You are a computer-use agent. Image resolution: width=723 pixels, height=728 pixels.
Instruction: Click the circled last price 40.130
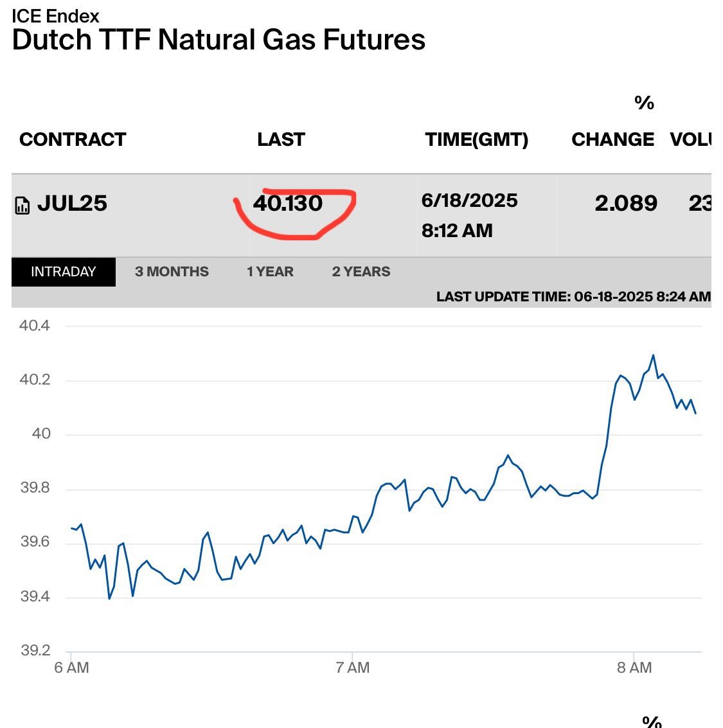point(288,204)
